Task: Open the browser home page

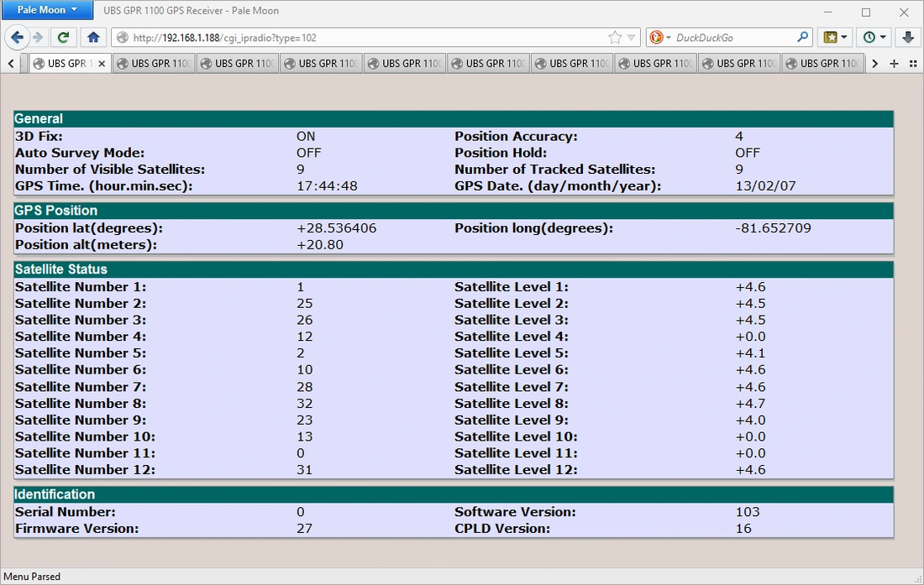Action: click(x=93, y=38)
